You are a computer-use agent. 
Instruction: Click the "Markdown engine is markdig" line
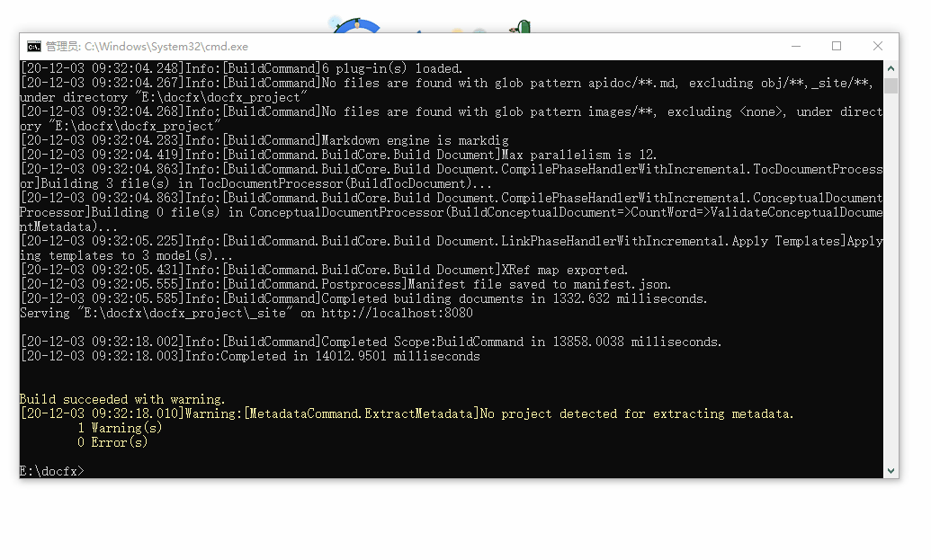415,140
